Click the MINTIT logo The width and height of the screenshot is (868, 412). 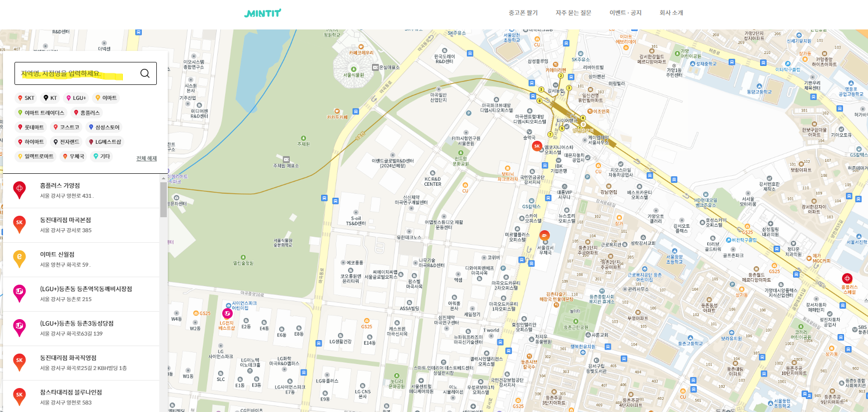coord(263,13)
